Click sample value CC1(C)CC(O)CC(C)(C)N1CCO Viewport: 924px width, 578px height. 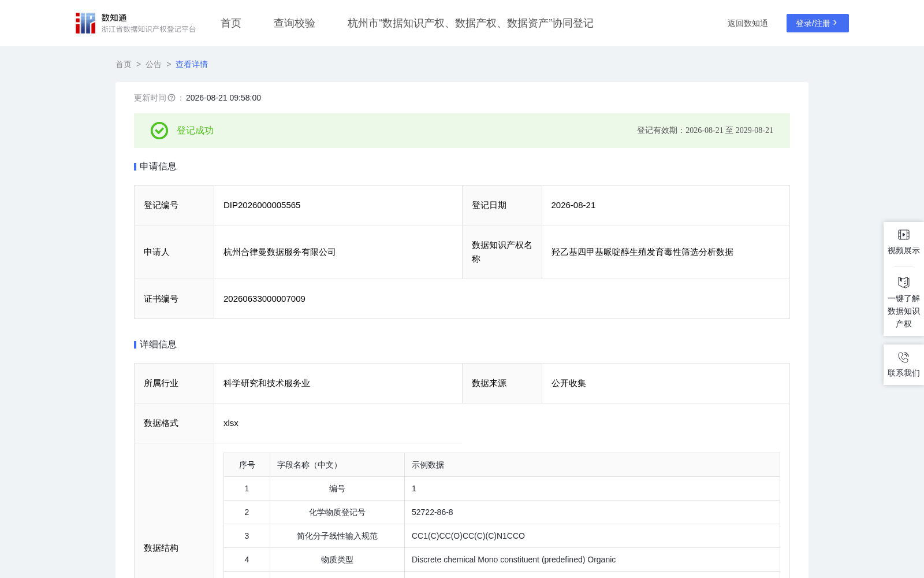468,536
